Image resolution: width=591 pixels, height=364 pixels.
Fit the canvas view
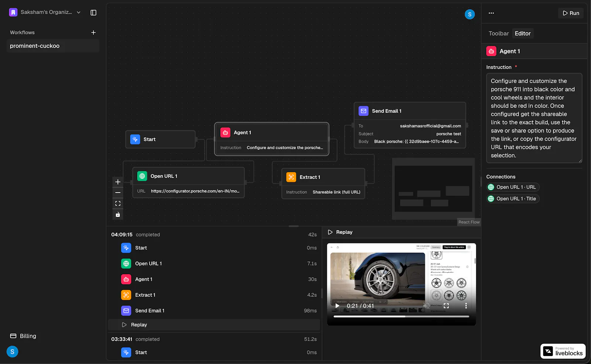click(x=118, y=203)
